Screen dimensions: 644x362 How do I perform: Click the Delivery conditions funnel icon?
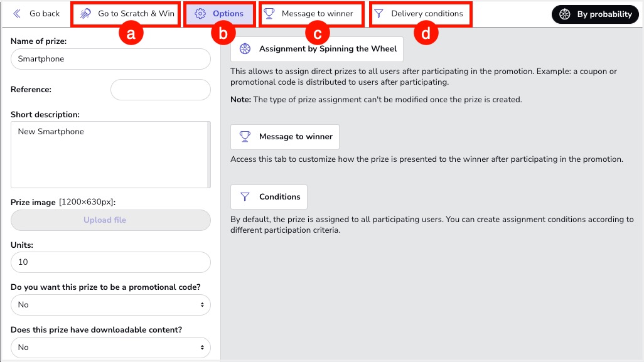378,14
